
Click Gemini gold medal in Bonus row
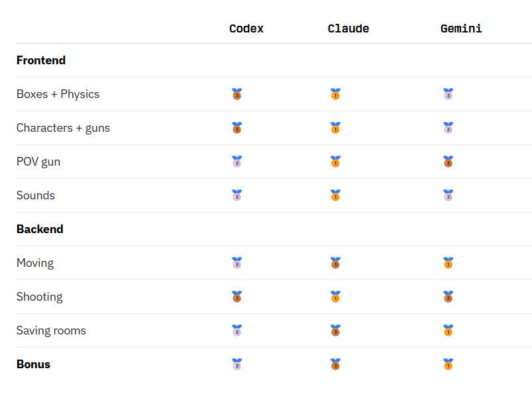coord(448,364)
